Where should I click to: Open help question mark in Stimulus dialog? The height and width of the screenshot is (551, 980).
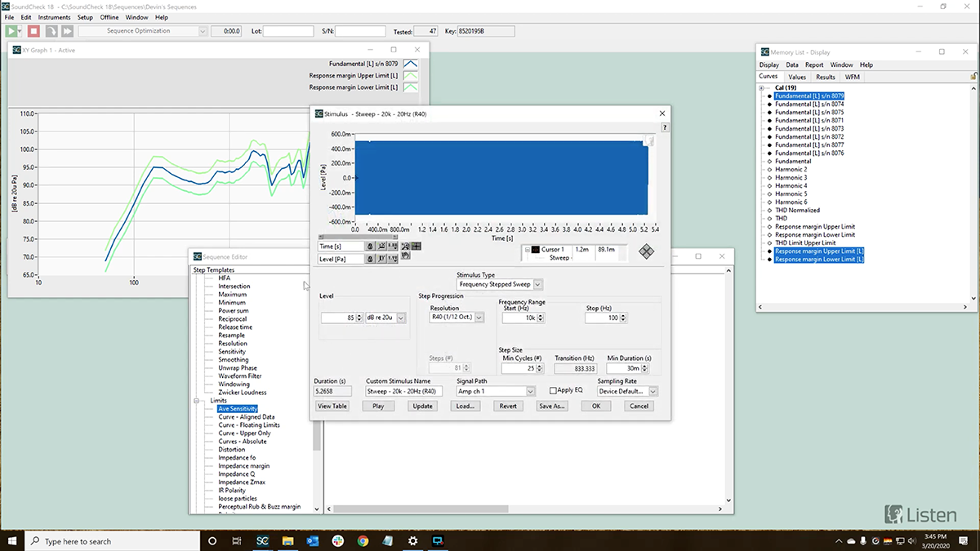click(665, 128)
